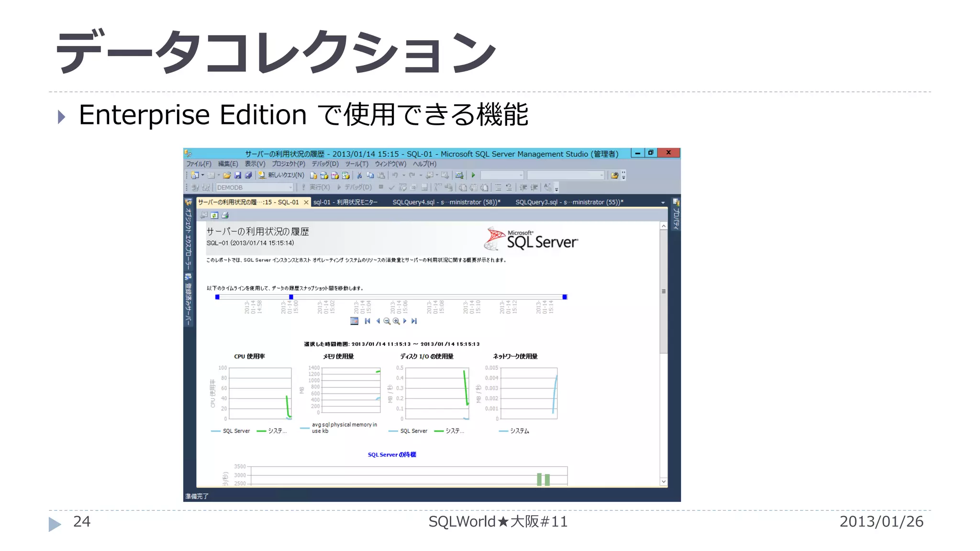Click the left blue timeline handle
The width and height of the screenshot is (980, 551).
[217, 297]
